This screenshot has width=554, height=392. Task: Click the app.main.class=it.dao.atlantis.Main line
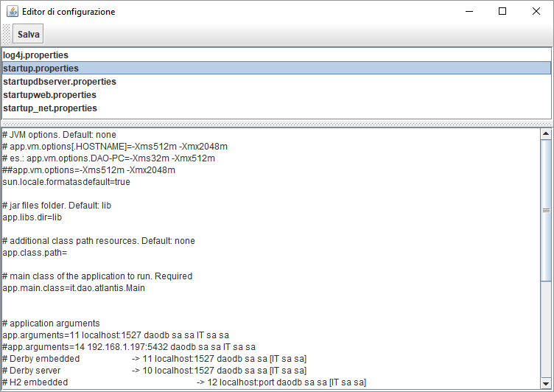tap(74, 287)
